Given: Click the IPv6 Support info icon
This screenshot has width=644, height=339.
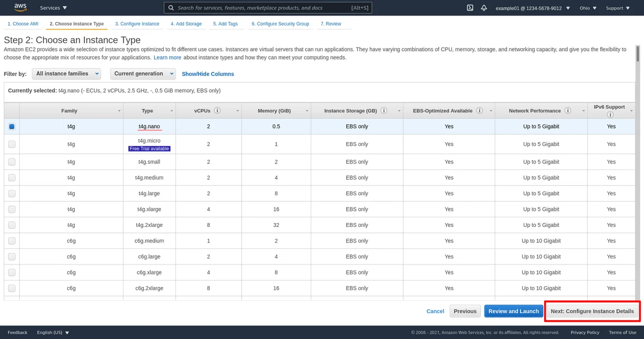Looking at the screenshot, I should [610, 115].
